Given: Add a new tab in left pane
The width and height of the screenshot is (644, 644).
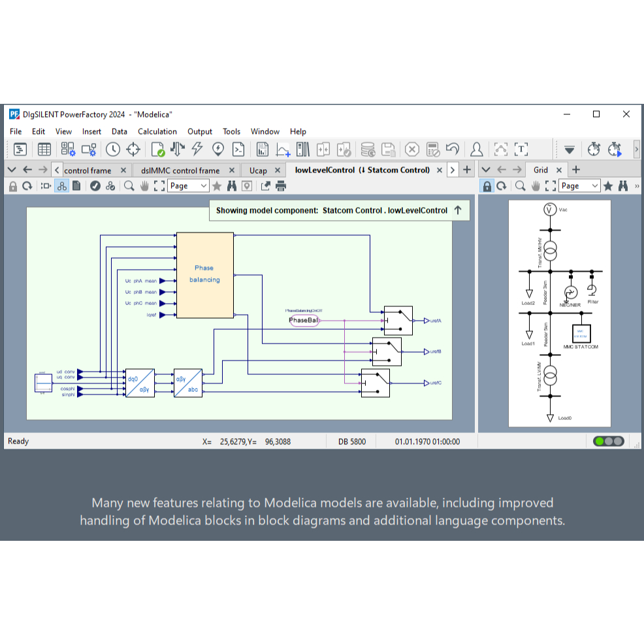Looking at the screenshot, I should (x=467, y=170).
